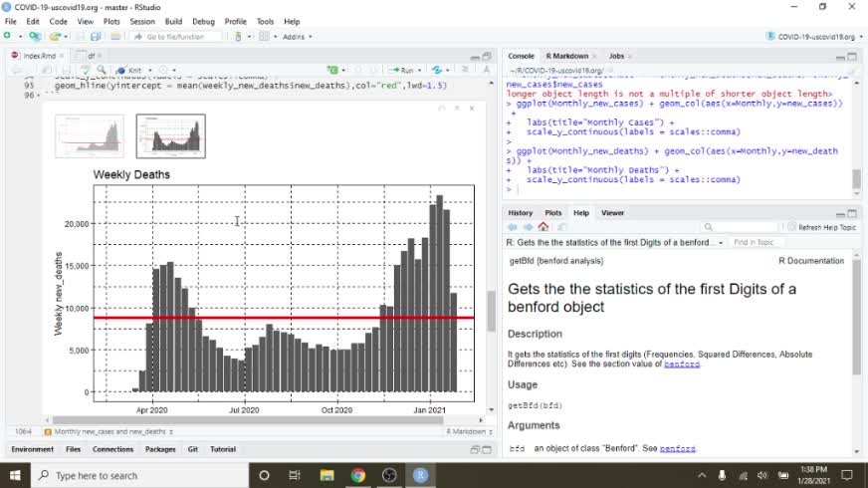Switch to R Markdown console tab
Screen dimensions: 868x488
pos(566,56)
